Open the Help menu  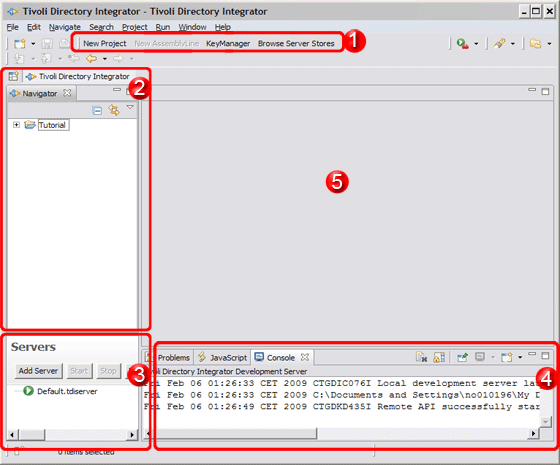coord(222,27)
